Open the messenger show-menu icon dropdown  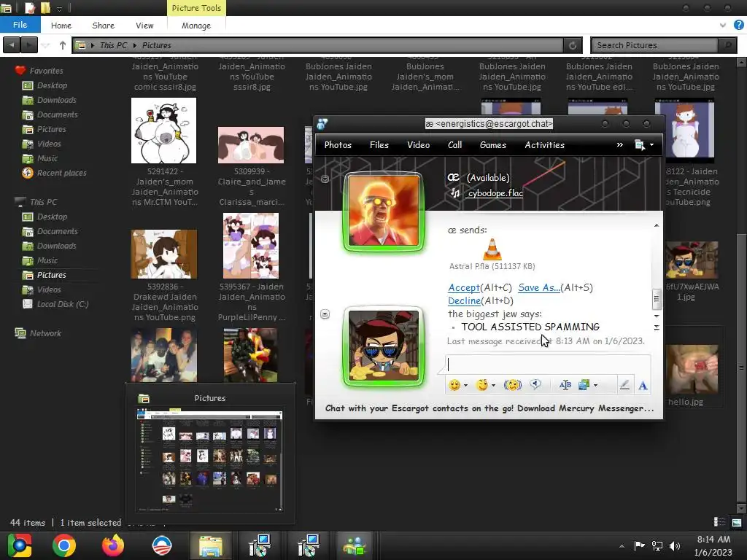[644, 145]
